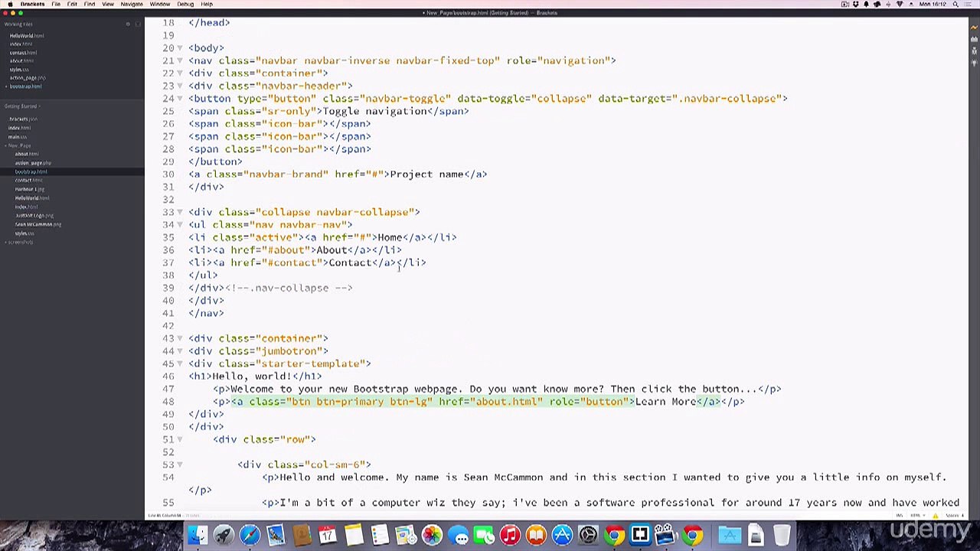The width and height of the screenshot is (980, 551).
Task: Open Trash in the Dock
Action: point(782,535)
